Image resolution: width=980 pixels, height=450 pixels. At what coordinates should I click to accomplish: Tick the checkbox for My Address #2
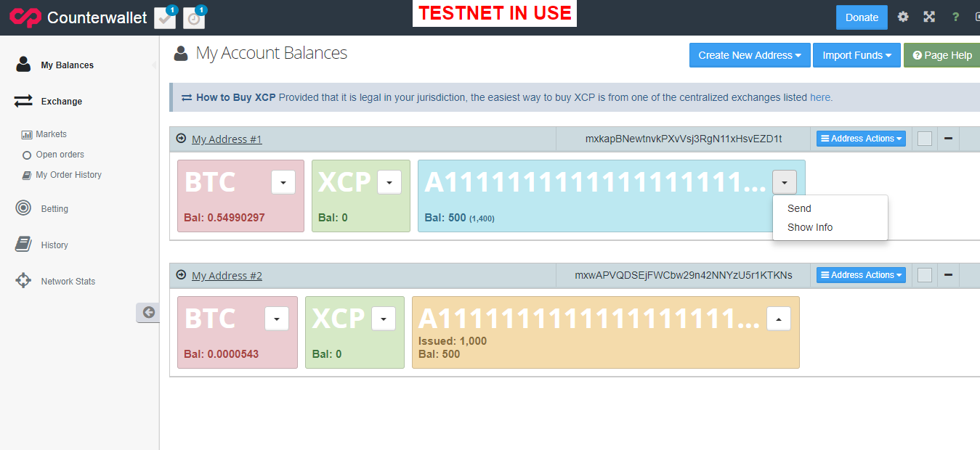click(924, 275)
